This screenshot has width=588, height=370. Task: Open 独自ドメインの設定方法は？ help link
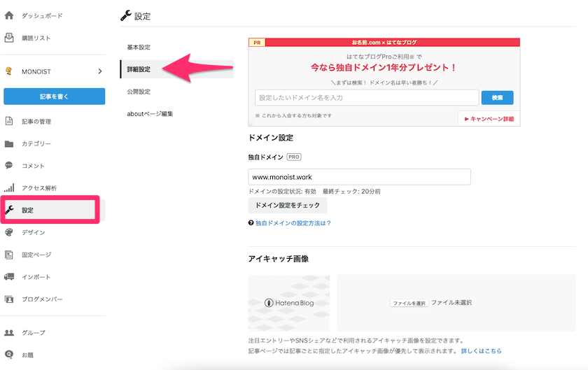coord(293,223)
